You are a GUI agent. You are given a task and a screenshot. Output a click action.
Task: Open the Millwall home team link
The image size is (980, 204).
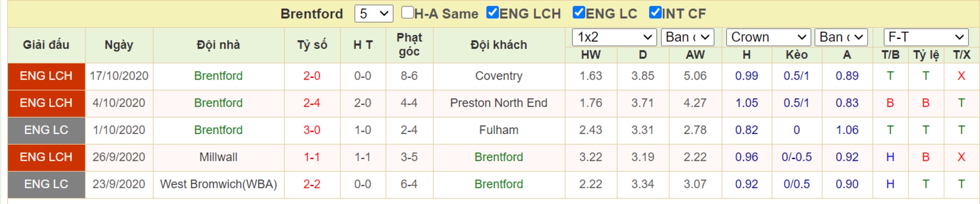(218, 157)
